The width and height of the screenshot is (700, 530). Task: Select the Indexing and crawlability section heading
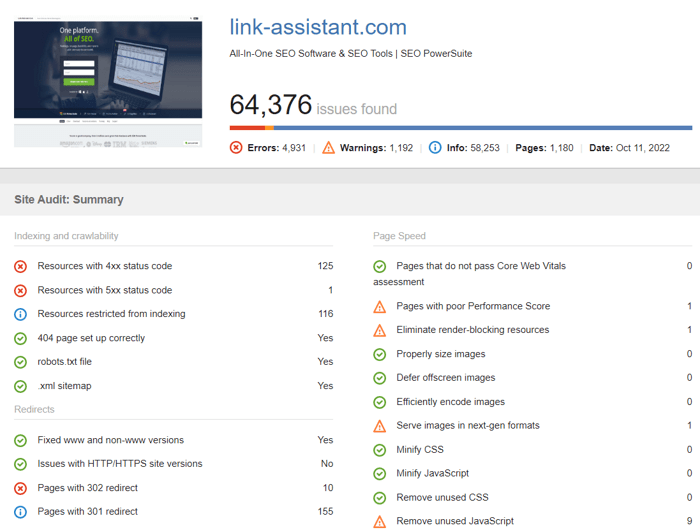[x=66, y=236]
